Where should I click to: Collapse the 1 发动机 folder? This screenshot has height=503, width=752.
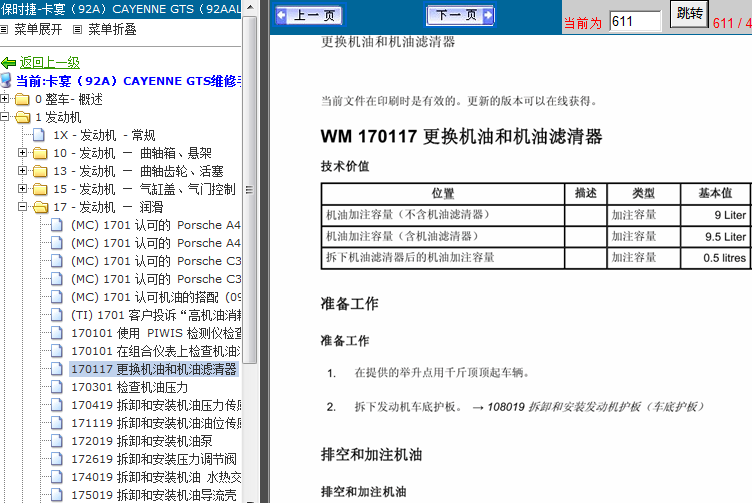click(5, 117)
